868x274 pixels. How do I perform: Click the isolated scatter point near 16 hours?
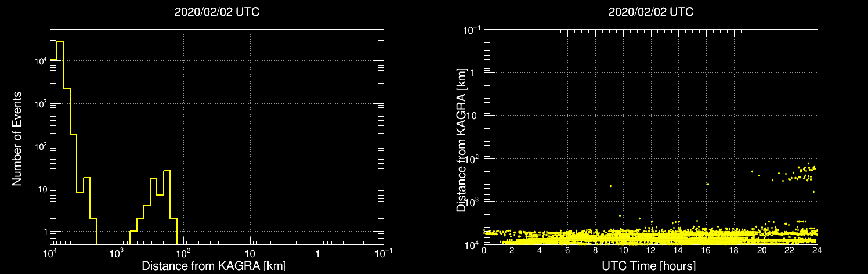[x=708, y=184]
